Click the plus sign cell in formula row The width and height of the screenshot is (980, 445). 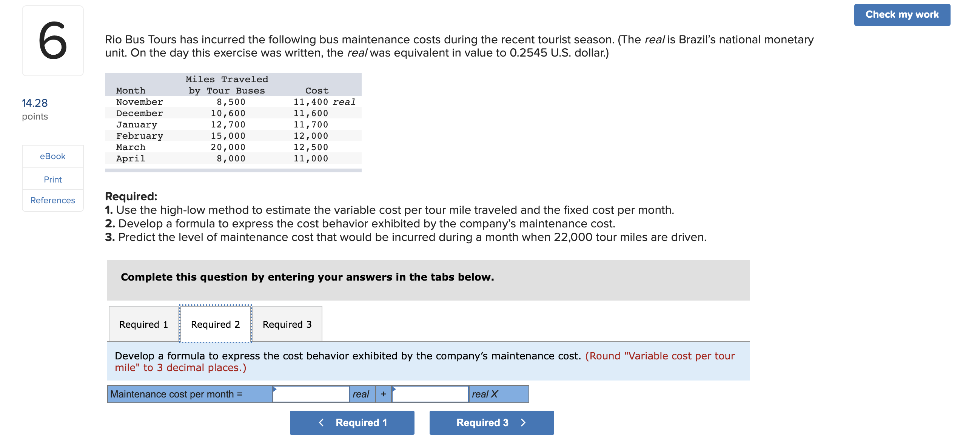(x=384, y=394)
